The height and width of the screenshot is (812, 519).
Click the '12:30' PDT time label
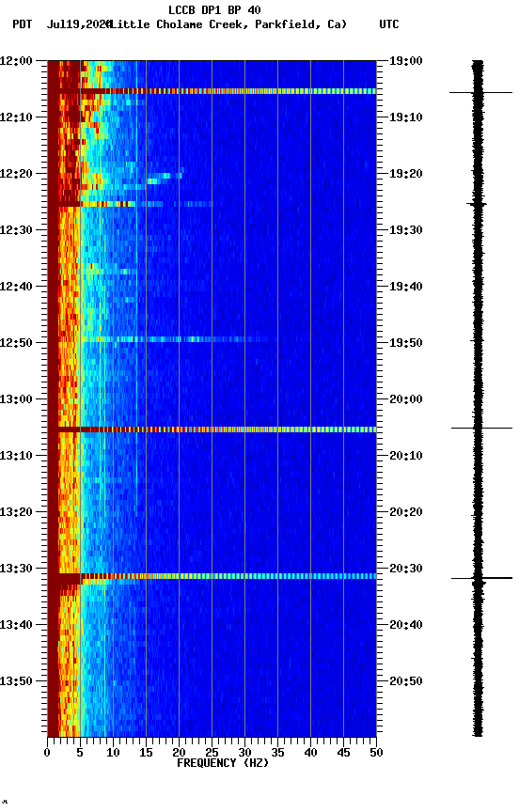pos(16,230)
